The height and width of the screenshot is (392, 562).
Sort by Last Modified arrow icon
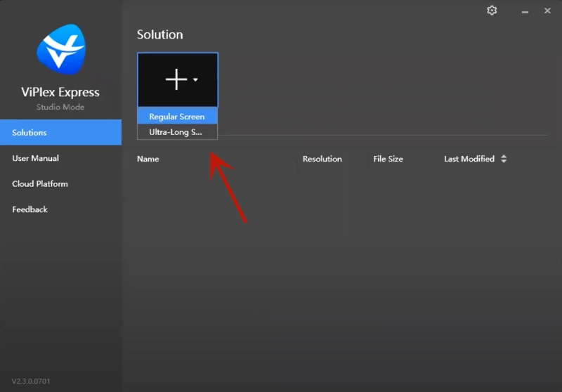(504, 159)
